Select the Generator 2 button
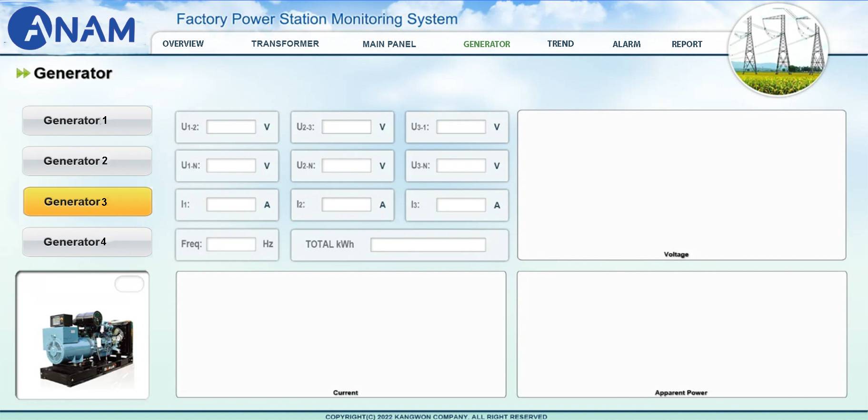 [87, 161]
